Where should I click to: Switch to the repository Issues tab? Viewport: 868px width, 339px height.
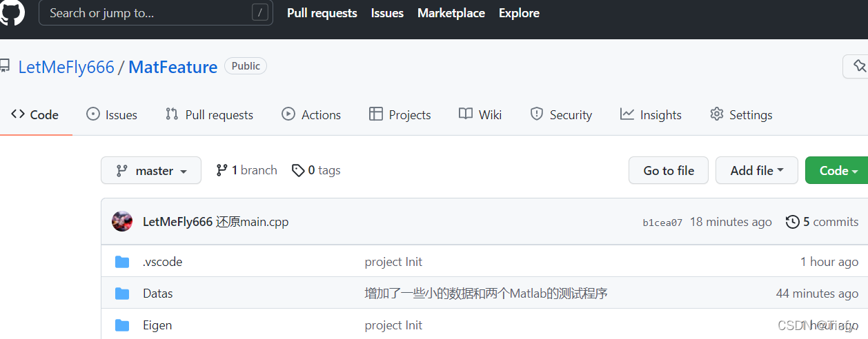(x=112, y=115)
